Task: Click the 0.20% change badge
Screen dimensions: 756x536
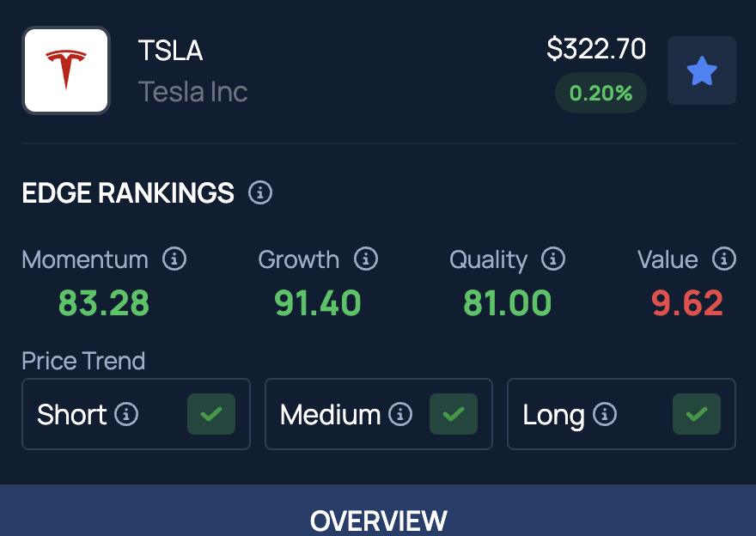Action: coord(601,93)
